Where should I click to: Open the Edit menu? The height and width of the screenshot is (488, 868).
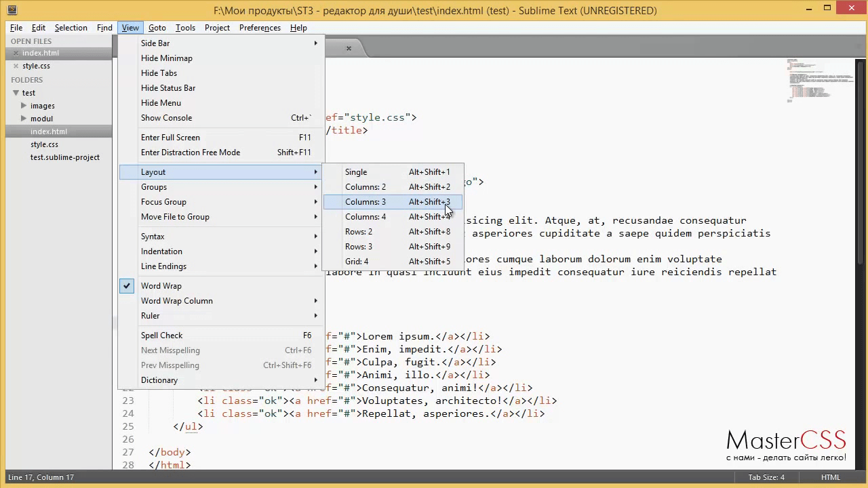(x=39, y=28)
